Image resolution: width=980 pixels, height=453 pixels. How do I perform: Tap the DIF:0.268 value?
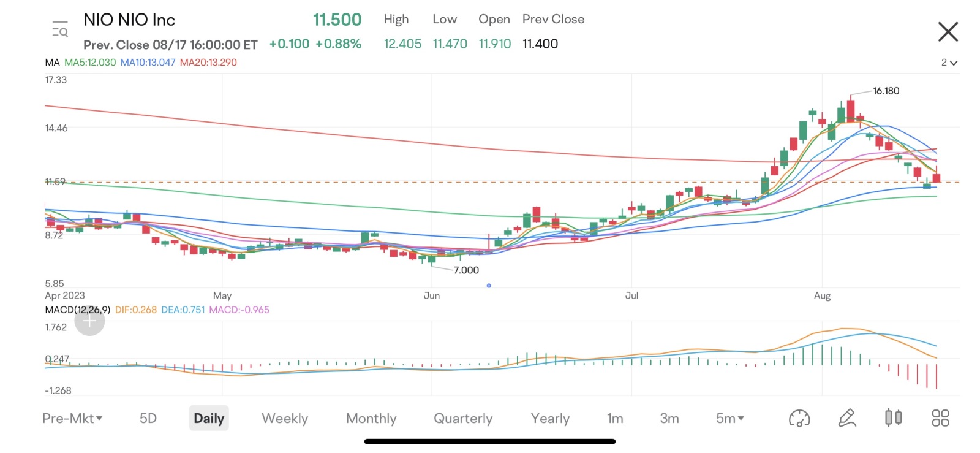(136, 310)
